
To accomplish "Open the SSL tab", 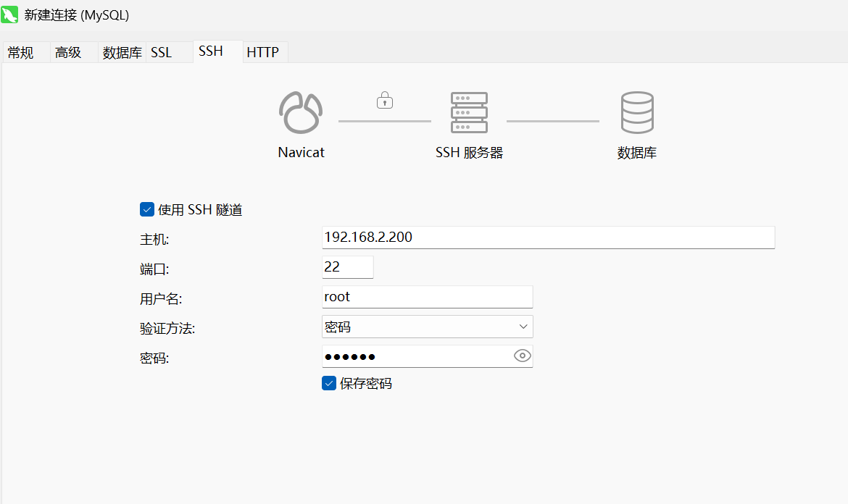I will coord(169,52).
